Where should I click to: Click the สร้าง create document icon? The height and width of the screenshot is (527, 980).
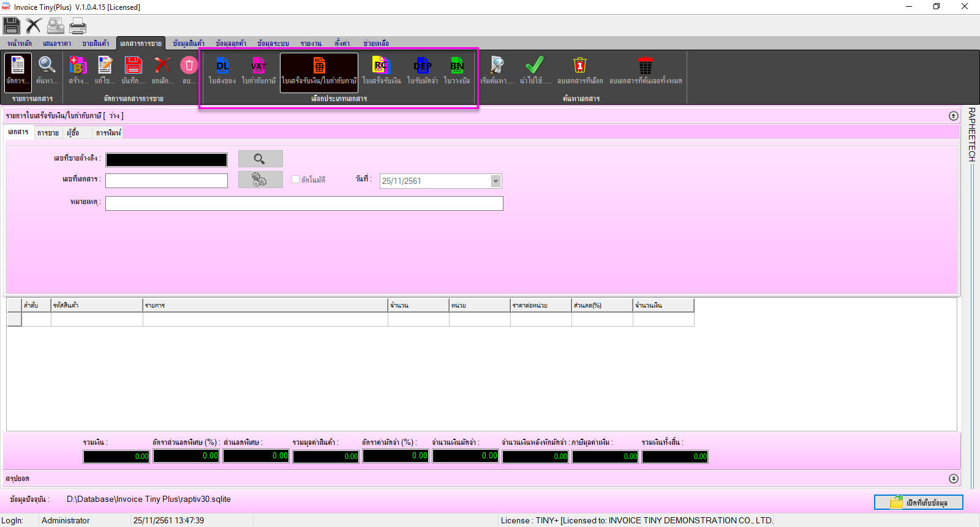pos(78,72)
